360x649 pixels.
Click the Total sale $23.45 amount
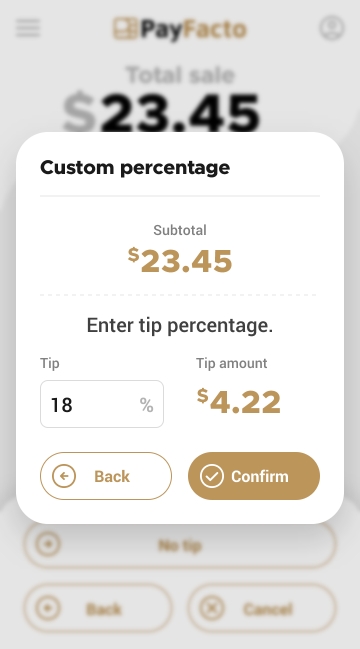[161, 112]
